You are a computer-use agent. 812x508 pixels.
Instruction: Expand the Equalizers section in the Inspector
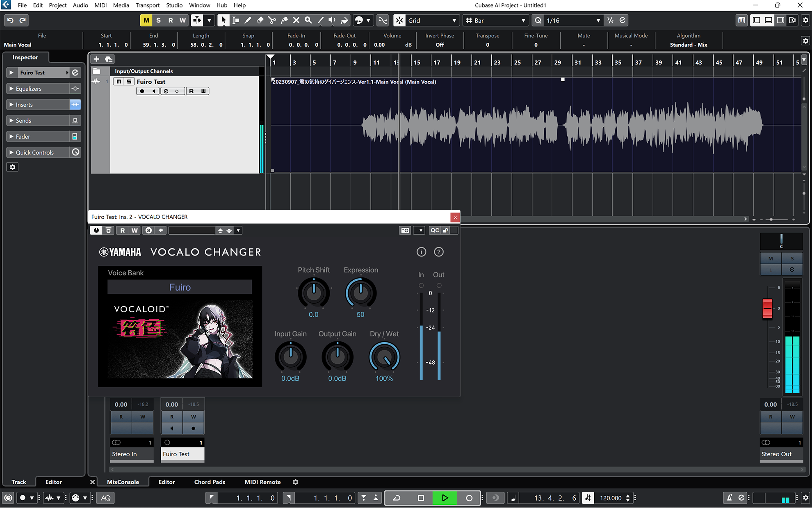click(x=29, y=88)
